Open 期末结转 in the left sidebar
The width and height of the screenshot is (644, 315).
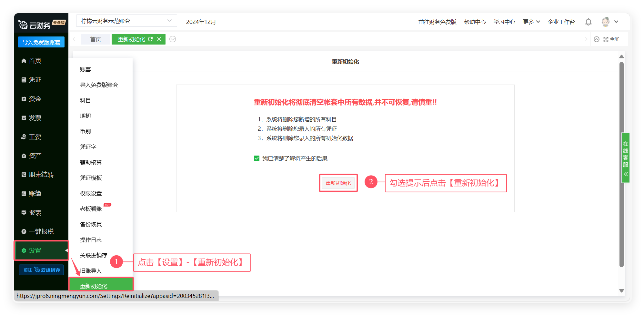coord(41,175)
